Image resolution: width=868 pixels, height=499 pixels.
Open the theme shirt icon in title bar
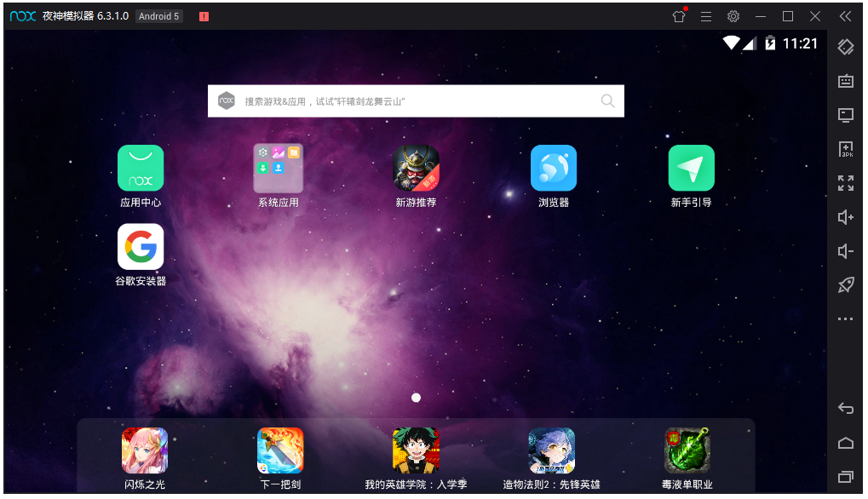pyautogui.click(x=679, y=16)
